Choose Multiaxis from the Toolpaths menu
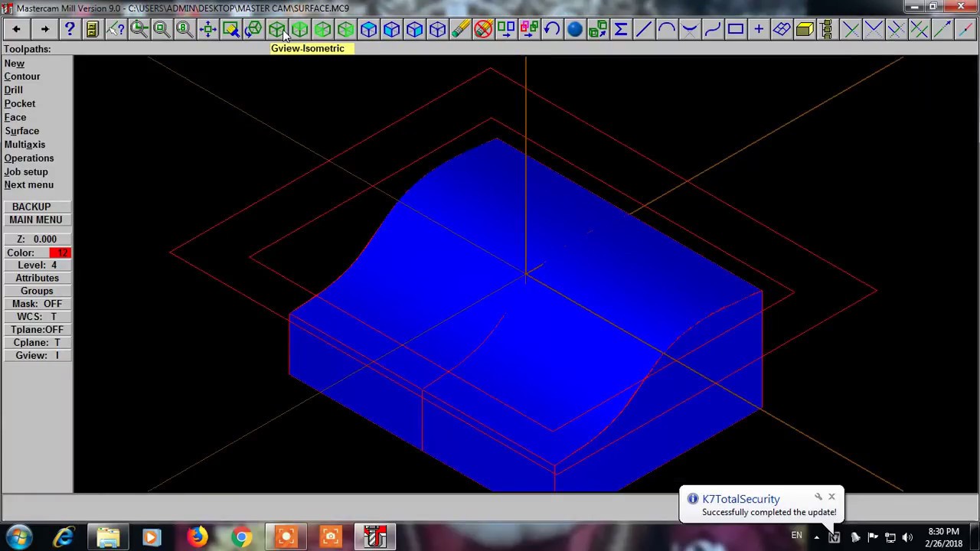Screen dimensions: 980x551 [x=25, y=145]
